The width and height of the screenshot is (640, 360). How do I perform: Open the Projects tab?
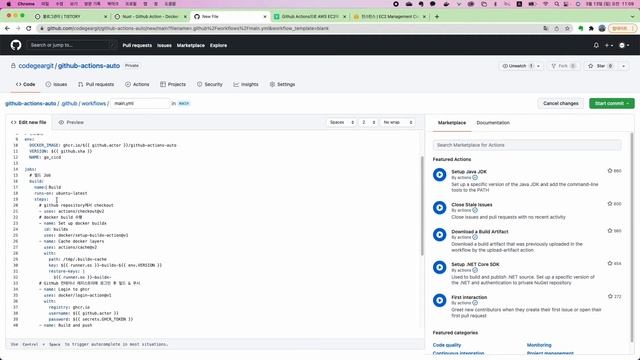173,84
